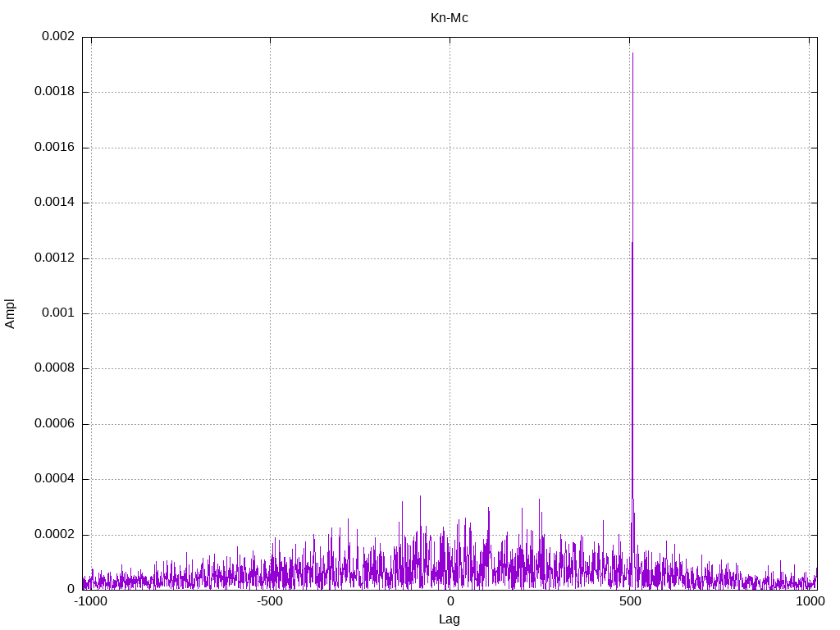Select the 0.0006 y-axis tick label
The height and width of the screenshot is (630, 840).
coord(54,424)
